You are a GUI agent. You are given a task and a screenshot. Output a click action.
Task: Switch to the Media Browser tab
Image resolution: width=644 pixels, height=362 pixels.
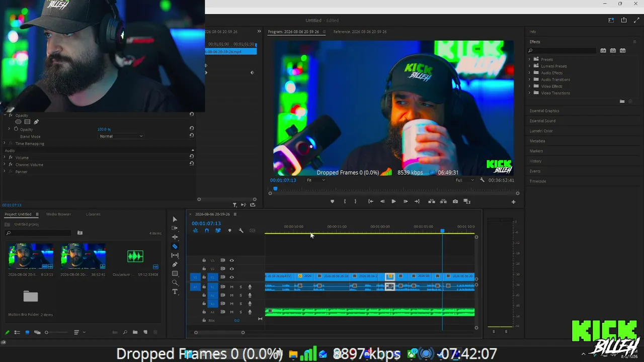pos(58,214)
